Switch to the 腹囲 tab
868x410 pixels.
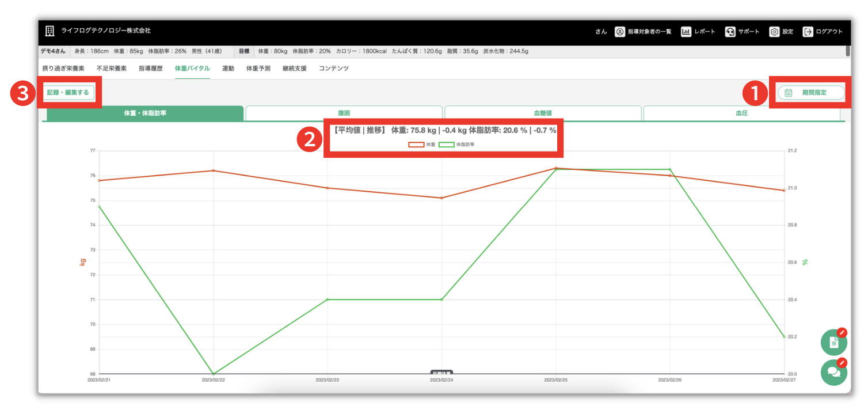click(344, 113)
